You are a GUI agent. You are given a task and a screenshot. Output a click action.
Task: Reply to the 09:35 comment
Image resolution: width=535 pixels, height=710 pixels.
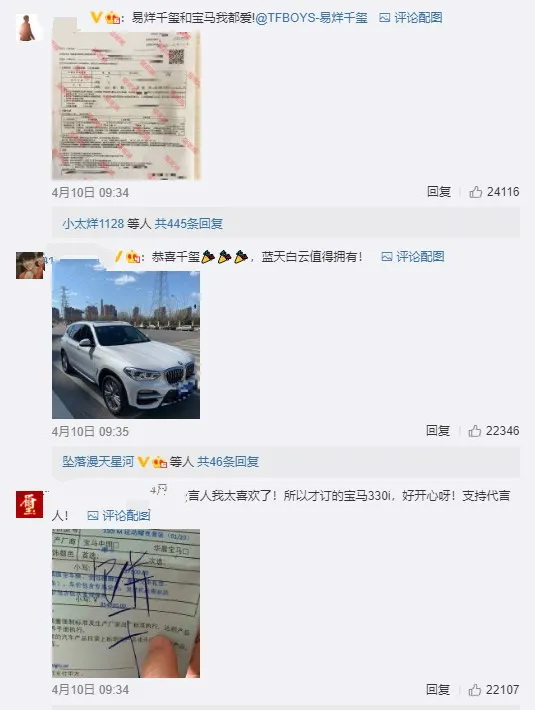pos(438,431)
